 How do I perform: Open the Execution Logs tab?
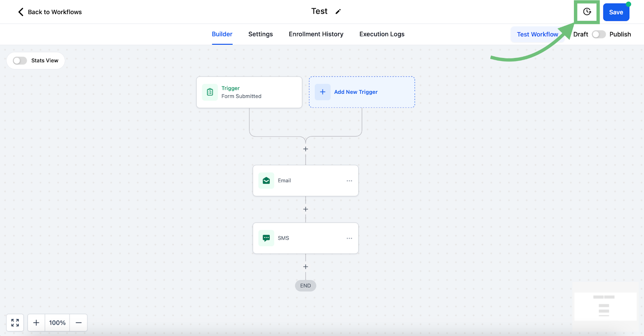click(382, 34)
